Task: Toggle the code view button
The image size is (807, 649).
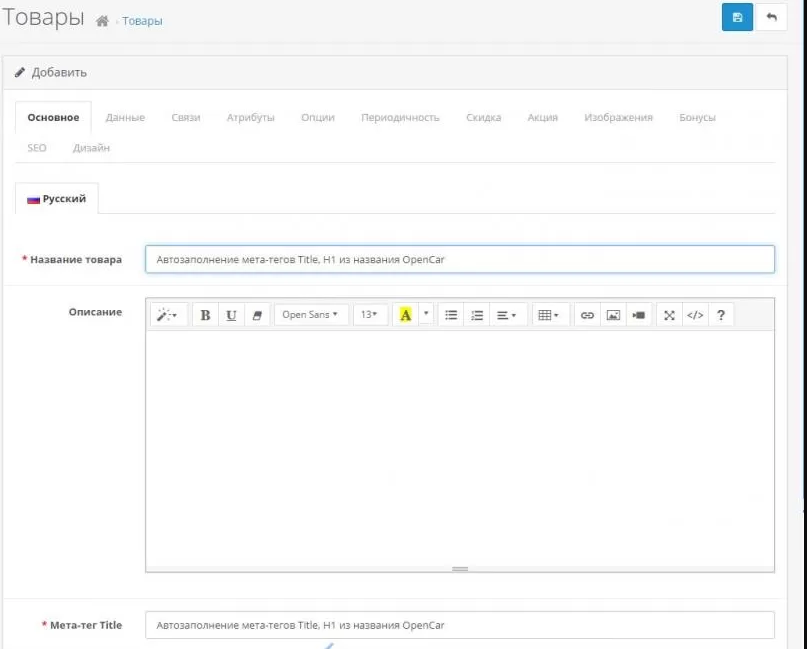Action: point(695,315)
